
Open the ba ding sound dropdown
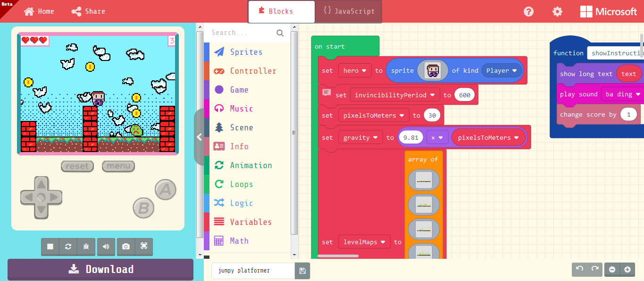pyautogui.click(x=622, y=94)
